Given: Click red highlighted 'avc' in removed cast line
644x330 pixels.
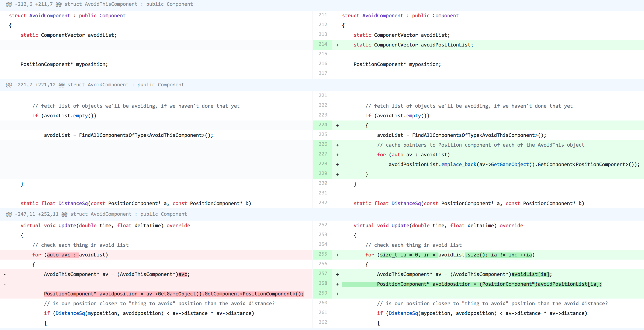Looking at the screenshot, I should tap(182, 274).
